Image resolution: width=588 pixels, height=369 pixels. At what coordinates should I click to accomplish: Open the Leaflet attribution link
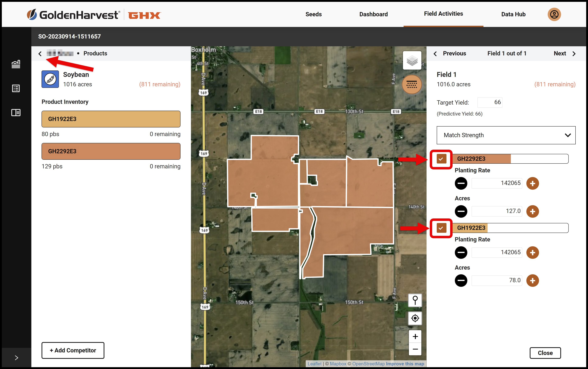314,364
